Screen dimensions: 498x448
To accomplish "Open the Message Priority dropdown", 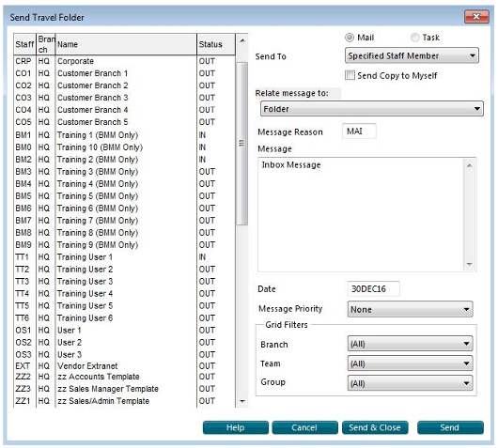I will point(410,309).
